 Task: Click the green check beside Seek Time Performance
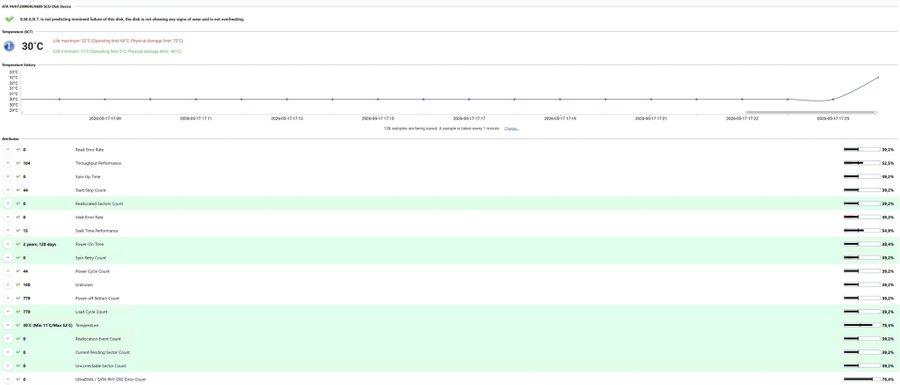point(18,231)
